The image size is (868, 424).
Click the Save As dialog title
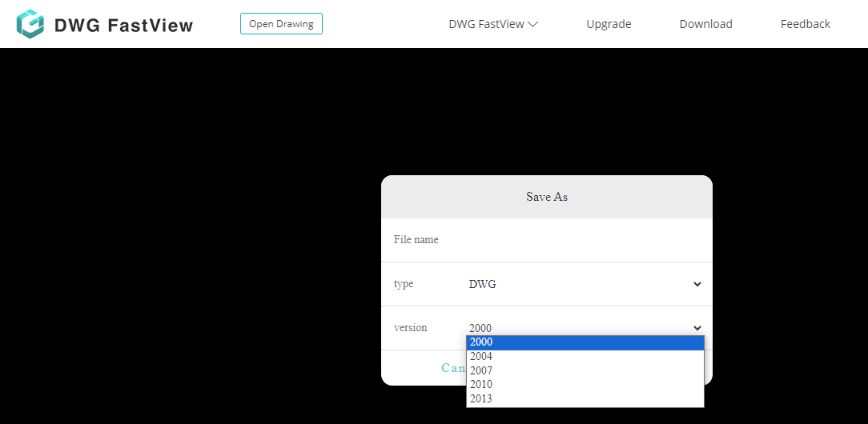(x=546, y=197)
